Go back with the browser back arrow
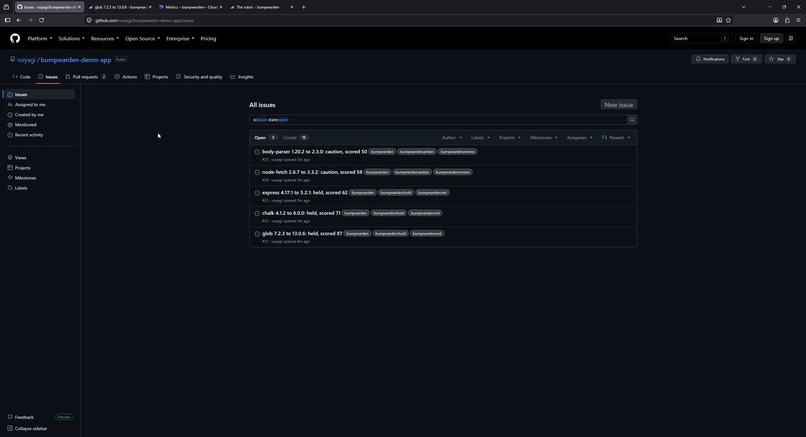The image size is (806, 437). click(x=19, y=20)
